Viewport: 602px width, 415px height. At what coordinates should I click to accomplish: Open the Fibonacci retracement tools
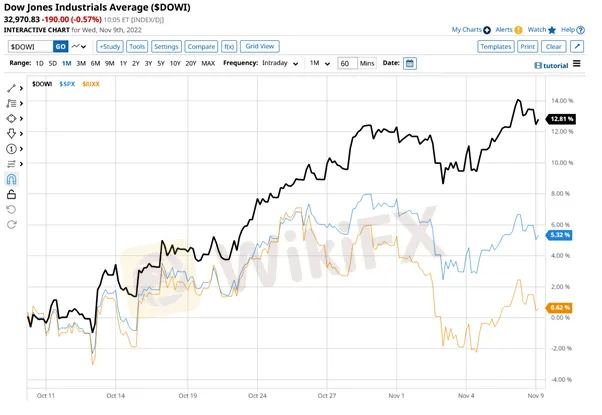(11, 103)
